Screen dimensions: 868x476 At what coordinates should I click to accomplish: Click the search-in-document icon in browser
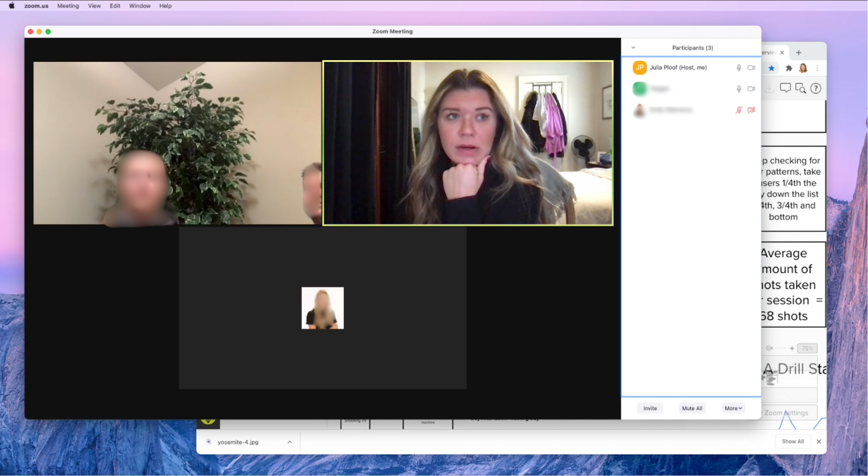coord(800,88)
